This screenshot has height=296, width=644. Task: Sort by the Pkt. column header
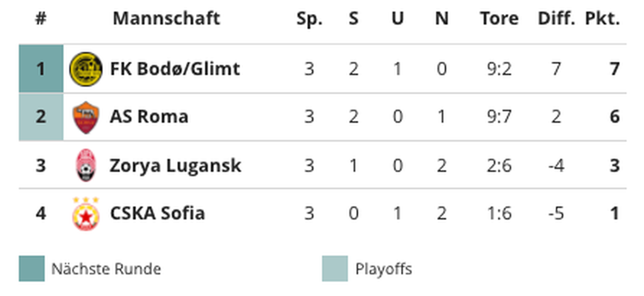tap(603, 19)
